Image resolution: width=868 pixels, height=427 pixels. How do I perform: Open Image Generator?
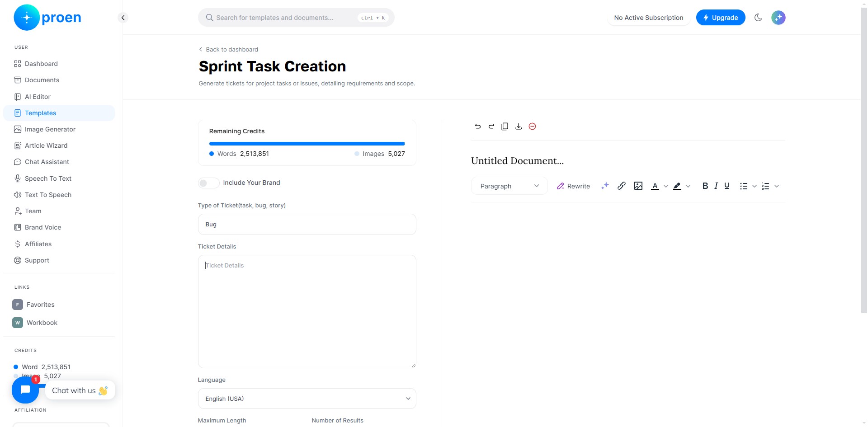(59, 129)
